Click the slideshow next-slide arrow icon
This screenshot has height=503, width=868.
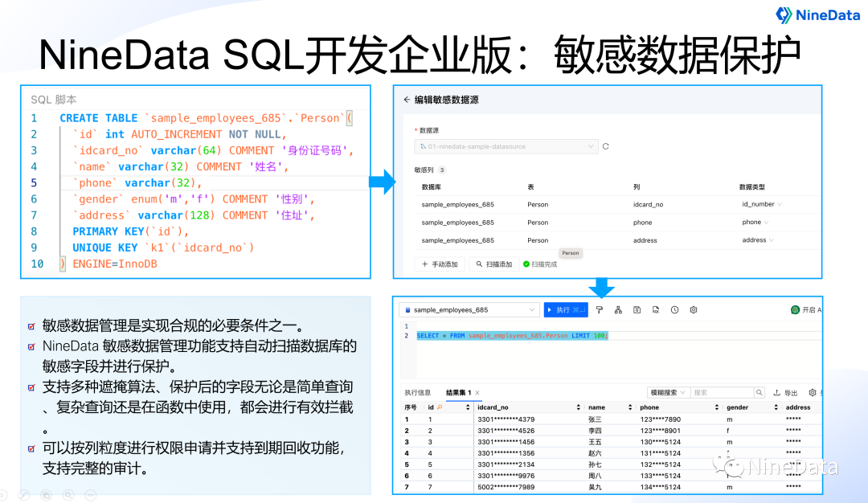(x=2, y=495)
